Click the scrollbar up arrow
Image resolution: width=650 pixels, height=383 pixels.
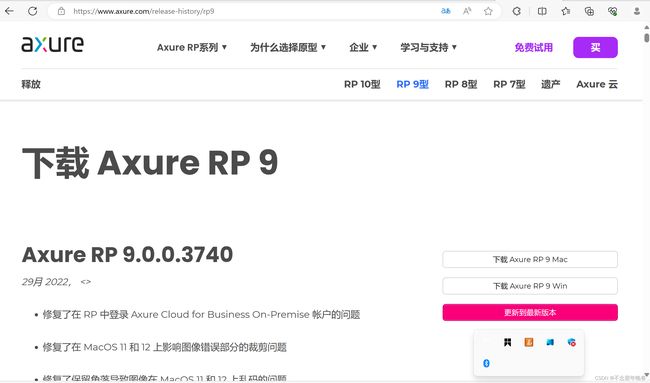tap(647, 27)
